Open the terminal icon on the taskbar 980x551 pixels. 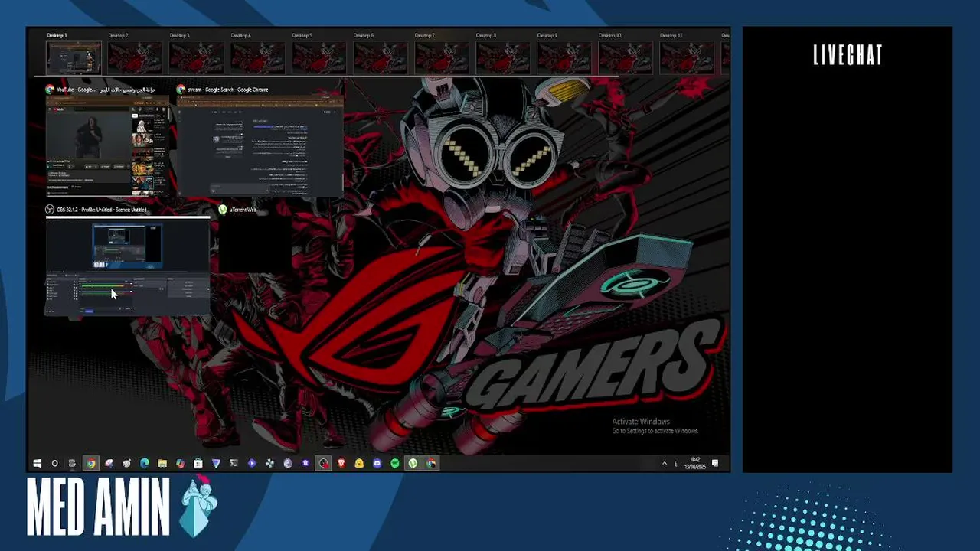point(234,463)
